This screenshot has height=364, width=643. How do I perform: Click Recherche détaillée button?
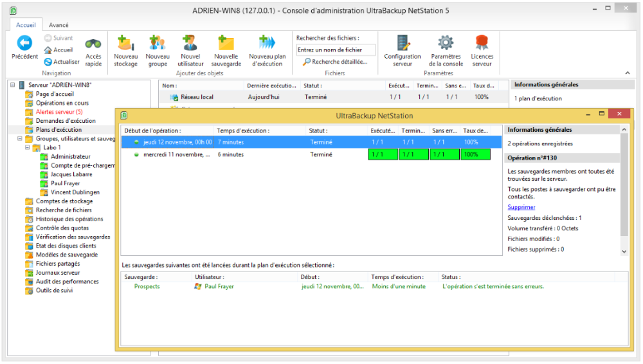point(335,62)
